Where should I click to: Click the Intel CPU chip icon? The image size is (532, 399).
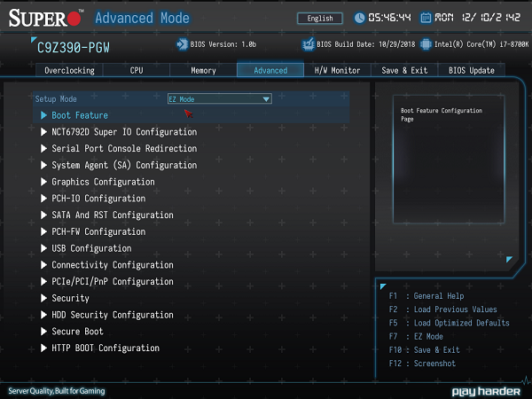pos(426,43)
